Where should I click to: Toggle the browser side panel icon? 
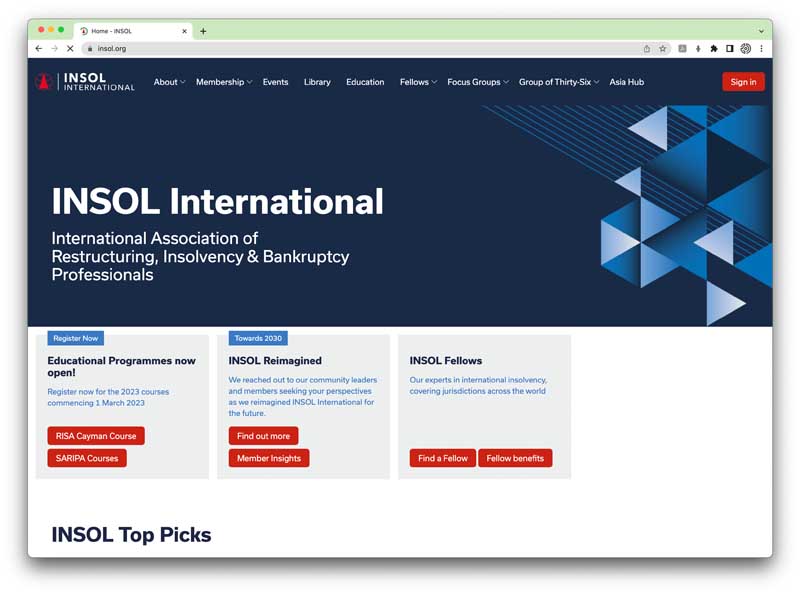(x=730, y=48)
